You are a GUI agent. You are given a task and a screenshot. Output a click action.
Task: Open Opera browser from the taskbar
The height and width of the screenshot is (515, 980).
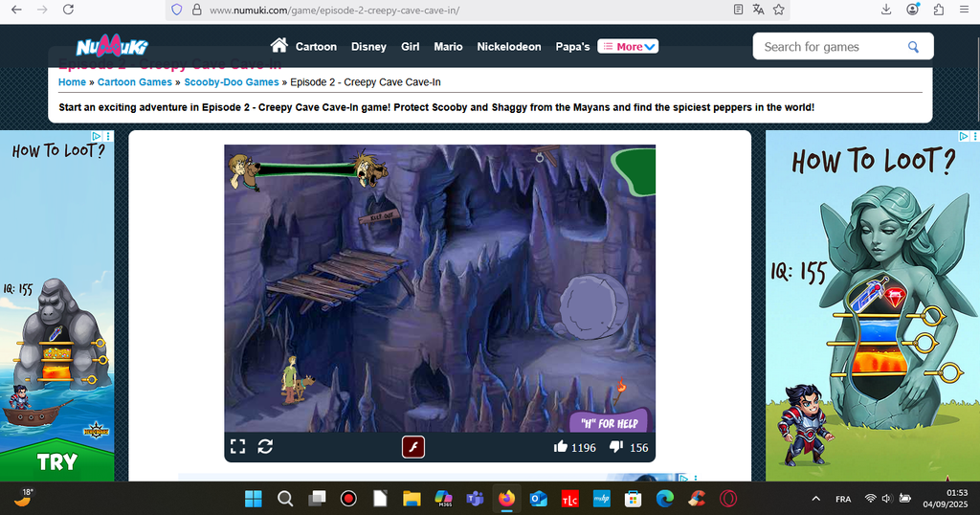tap(727, 499)
